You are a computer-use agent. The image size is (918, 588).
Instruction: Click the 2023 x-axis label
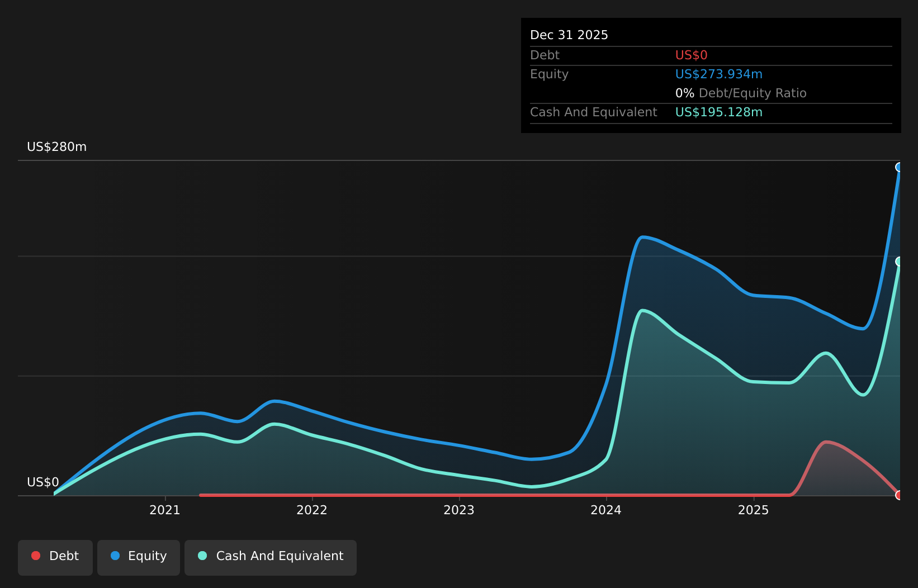pos(459,510)
